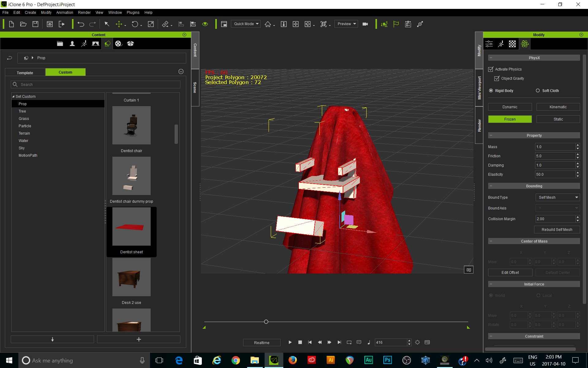
Task: Open the content options circle arrow
Action: 181,71
